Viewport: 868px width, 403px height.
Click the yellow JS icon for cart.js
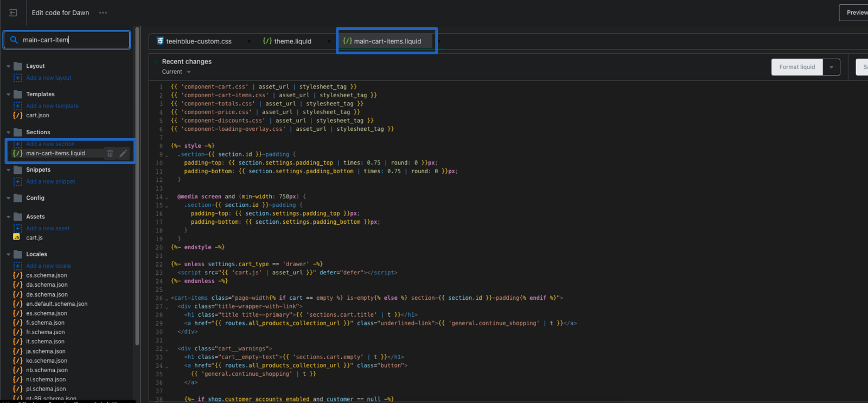click(x=17, y=237)
